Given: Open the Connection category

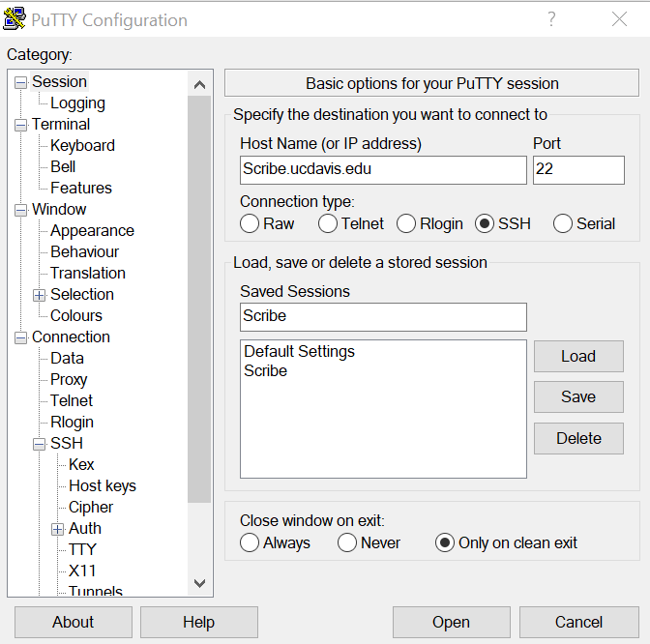Looking at the screenshot, I should pos(71,337).
